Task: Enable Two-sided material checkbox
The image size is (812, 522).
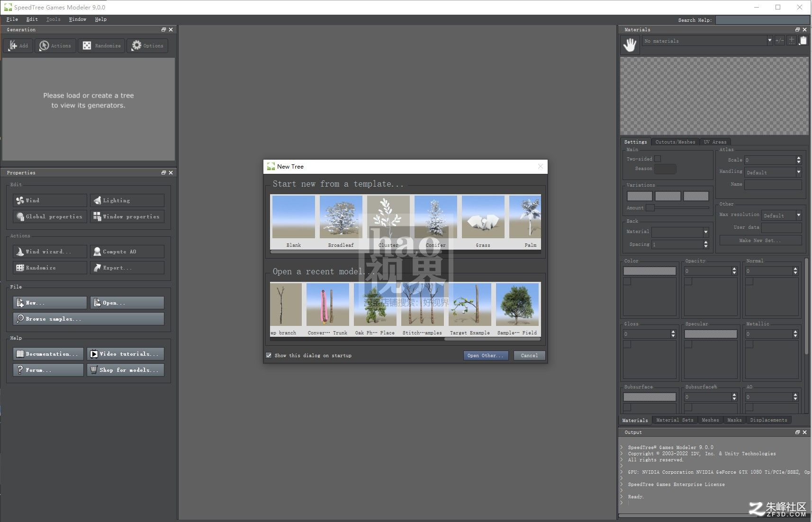Action: [x=658, y=159]
